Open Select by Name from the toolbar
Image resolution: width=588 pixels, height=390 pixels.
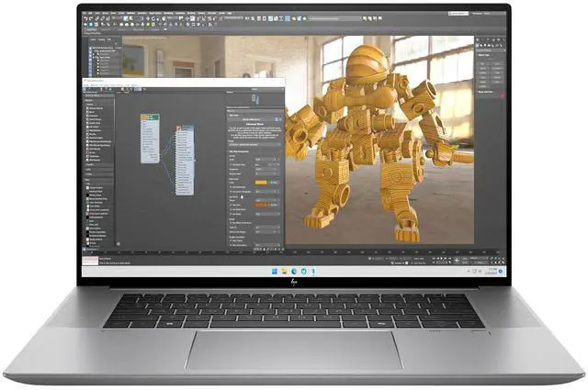(x=130, y=18)
